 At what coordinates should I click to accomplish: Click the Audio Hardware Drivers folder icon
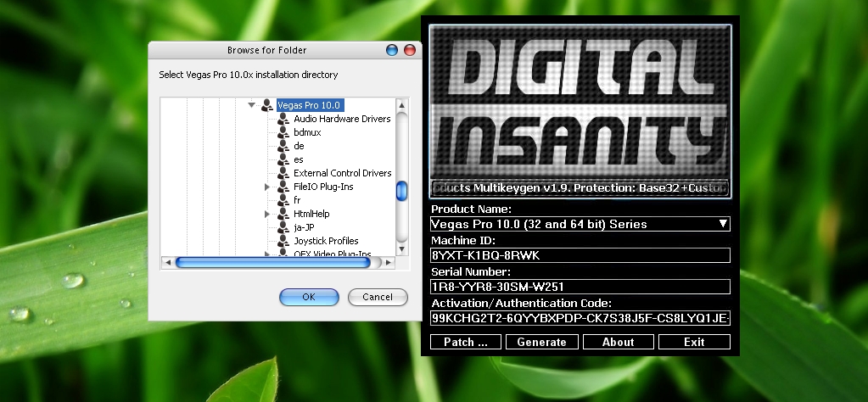283,119
